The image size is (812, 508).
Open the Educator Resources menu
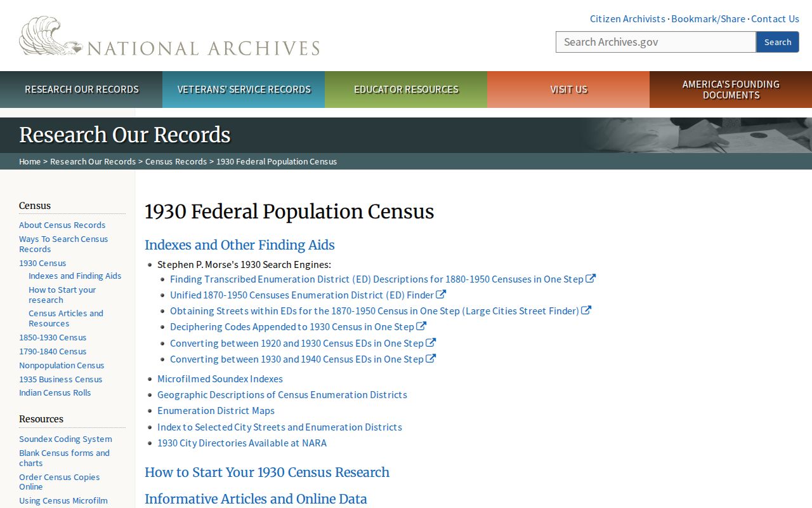click(x=406, y=90)
